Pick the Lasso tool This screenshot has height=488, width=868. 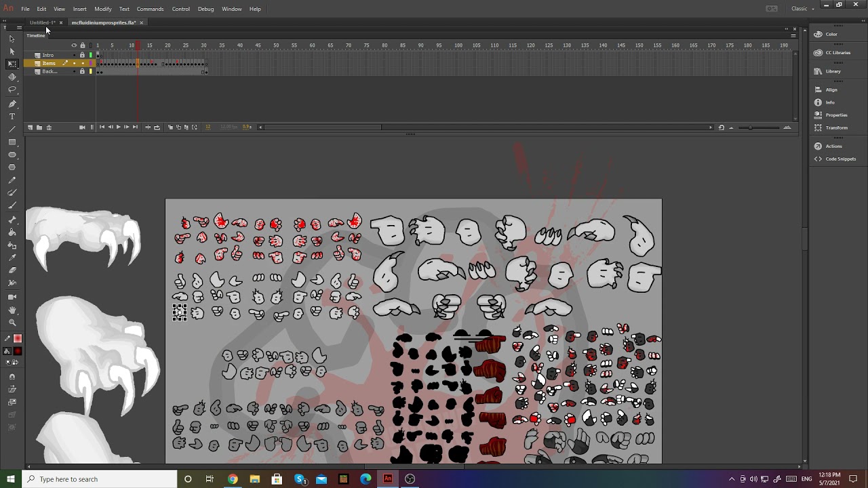12,89
